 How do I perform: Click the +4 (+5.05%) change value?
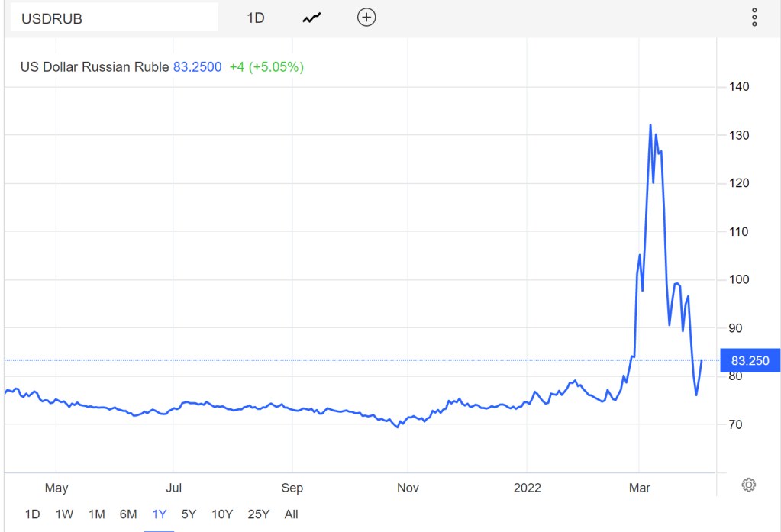266,67
